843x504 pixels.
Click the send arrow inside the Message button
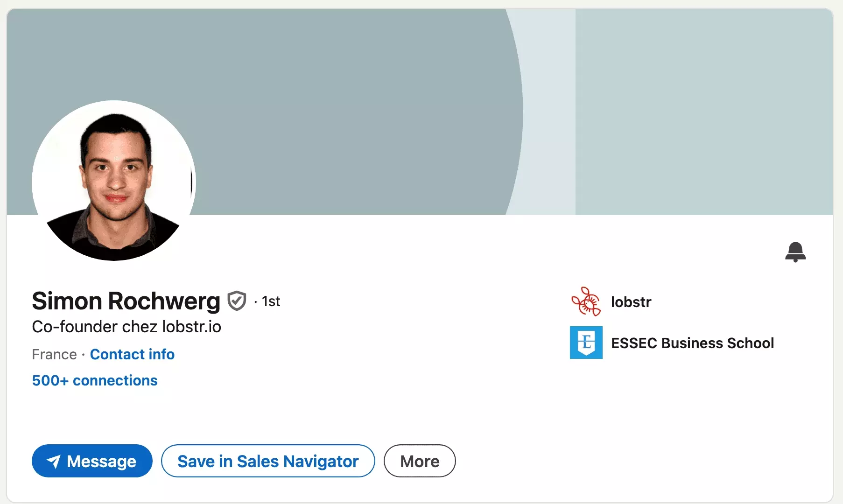[x=55, y=461]
